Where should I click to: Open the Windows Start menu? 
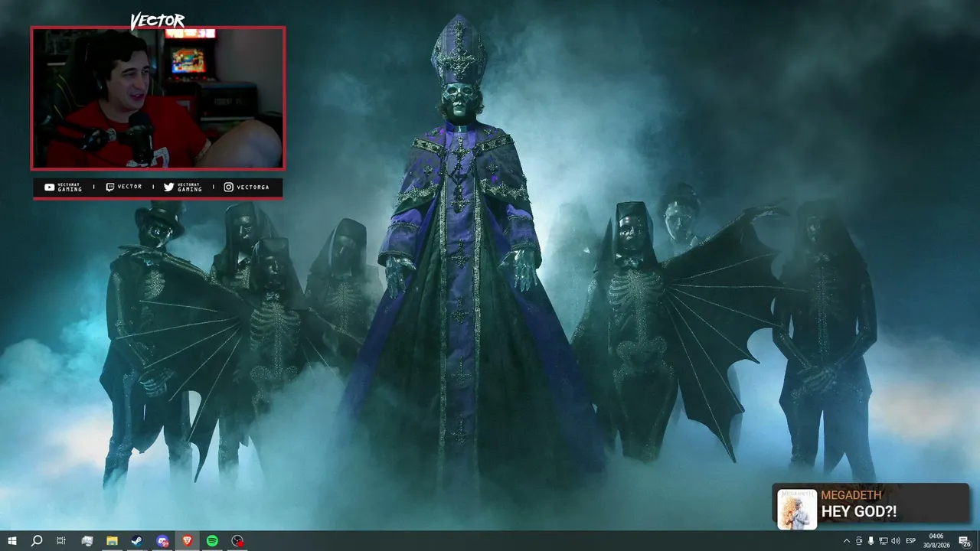[12, 541]
